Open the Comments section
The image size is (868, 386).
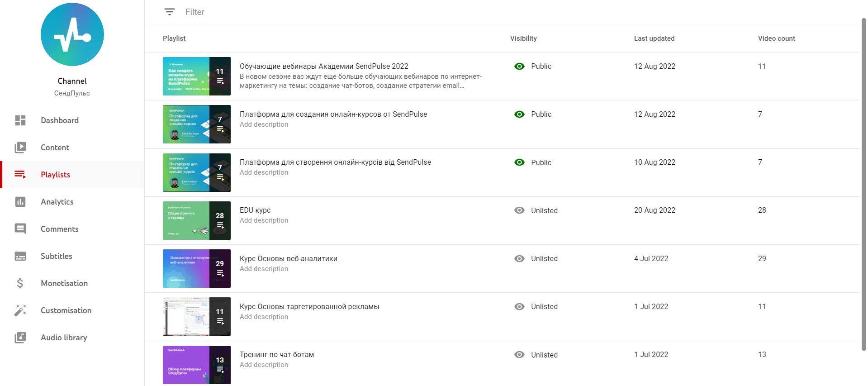[x=72, y=229]
